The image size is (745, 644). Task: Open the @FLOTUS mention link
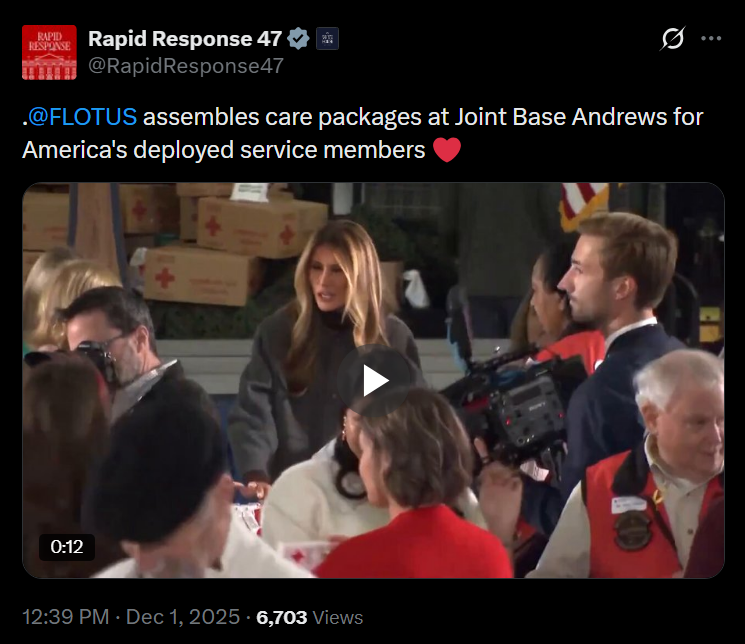click(82, 117)
